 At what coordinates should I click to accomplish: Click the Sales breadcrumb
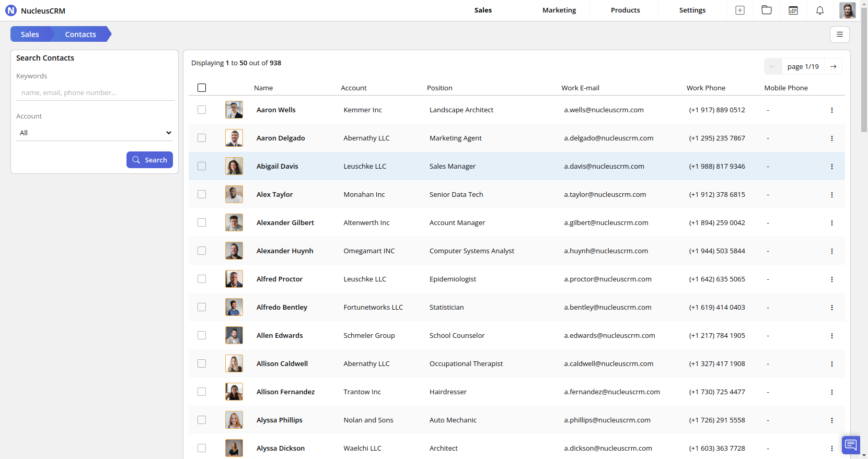coord(30,34)
